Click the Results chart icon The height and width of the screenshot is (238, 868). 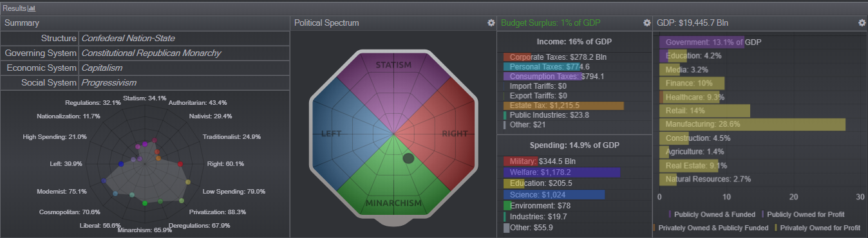coord(32,8)
